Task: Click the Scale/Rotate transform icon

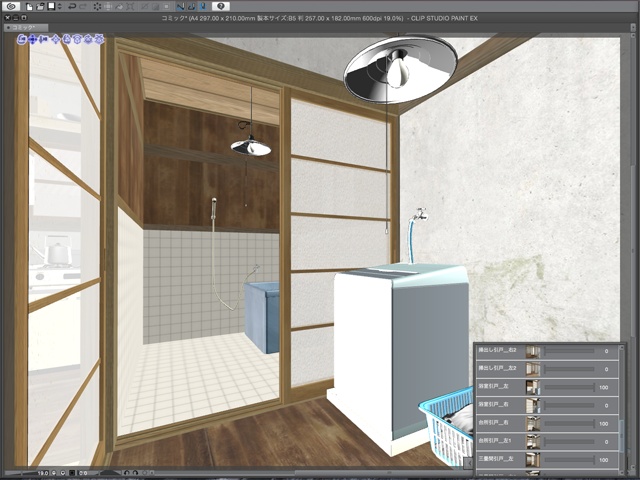Action: tap(130, 6)
